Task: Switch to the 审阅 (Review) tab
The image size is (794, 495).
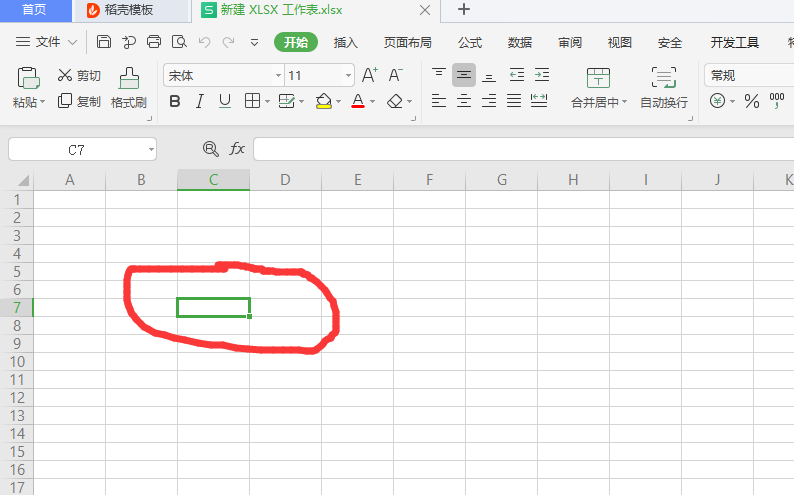Action: (570, 43)
